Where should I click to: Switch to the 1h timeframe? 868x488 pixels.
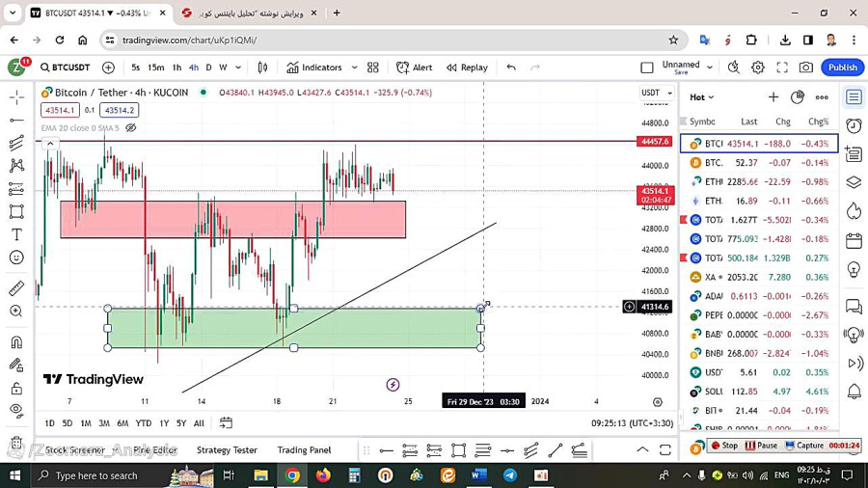pos(176,68)
